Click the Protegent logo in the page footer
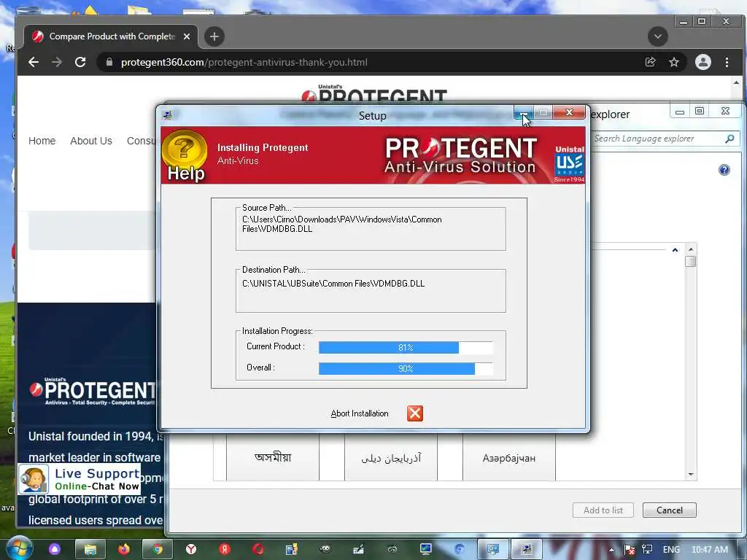The image size is (747, 560). [x=93, y=392]
